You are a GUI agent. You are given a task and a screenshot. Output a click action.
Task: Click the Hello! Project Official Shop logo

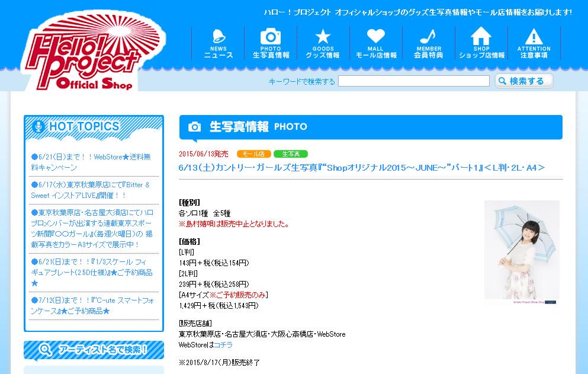click(94, 52)
